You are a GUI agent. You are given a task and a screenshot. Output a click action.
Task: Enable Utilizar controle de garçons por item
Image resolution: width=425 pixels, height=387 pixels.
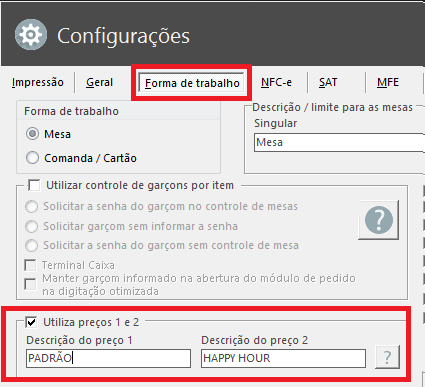(34, 185)
